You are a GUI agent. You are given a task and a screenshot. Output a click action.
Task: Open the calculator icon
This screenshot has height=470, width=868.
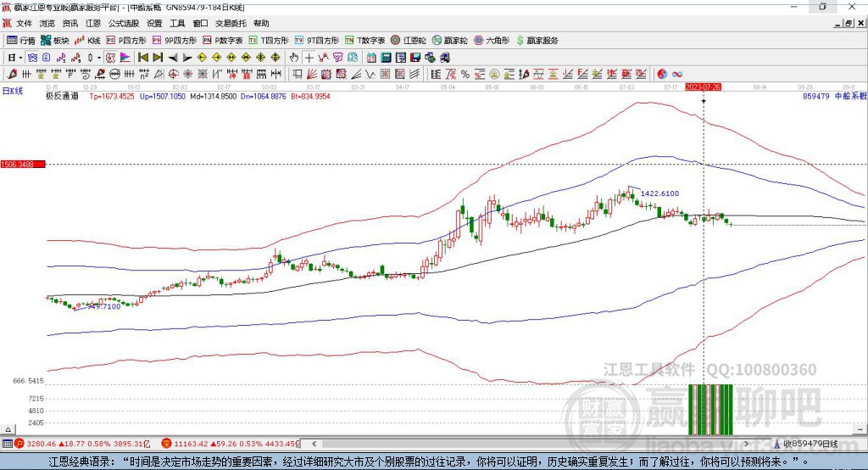[x=386, y=58]
